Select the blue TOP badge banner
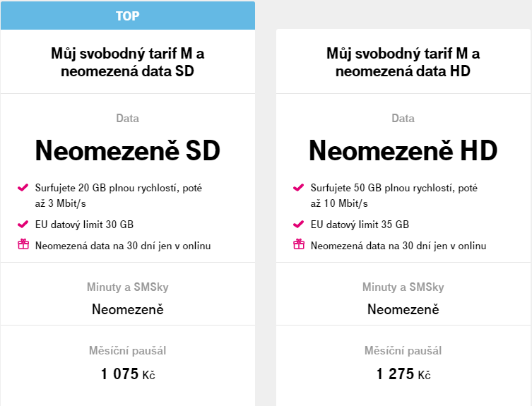This screenshot has width=532, height=406. (127, 16)
